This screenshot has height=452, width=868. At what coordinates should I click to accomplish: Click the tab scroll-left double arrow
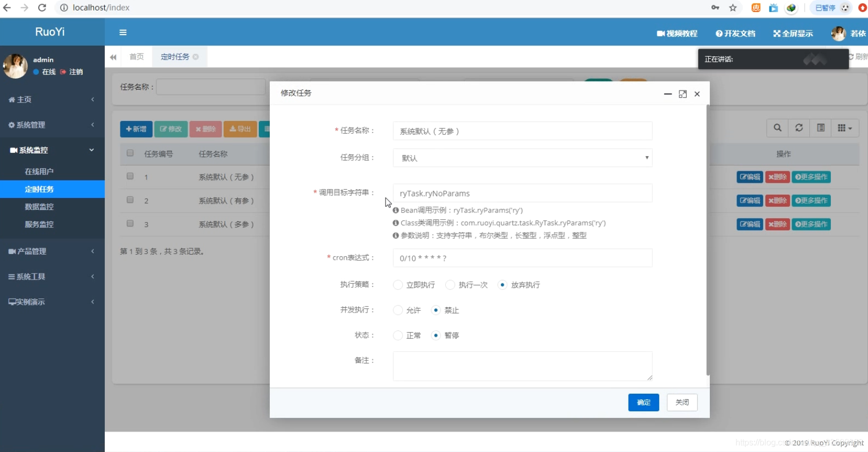point(113,57)
